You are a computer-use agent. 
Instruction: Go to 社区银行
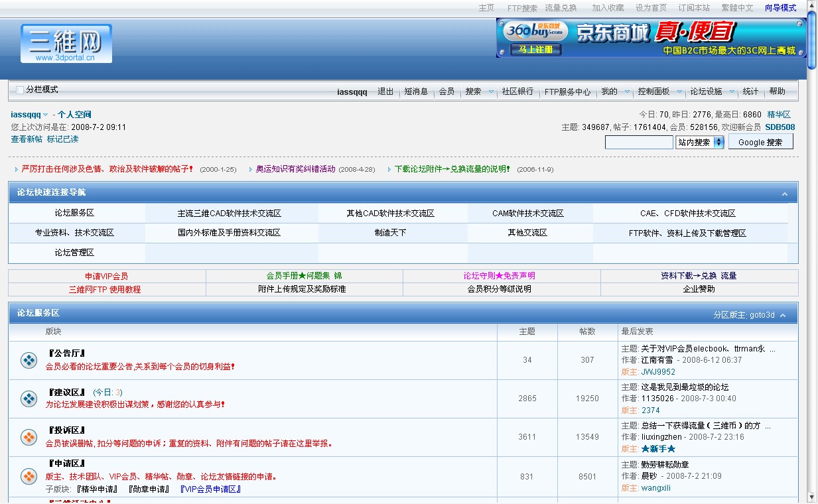(x=517, y=92)
